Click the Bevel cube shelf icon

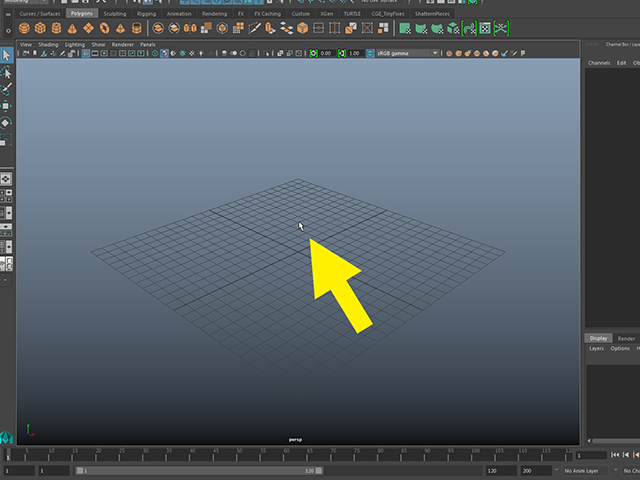click(302, 28)
